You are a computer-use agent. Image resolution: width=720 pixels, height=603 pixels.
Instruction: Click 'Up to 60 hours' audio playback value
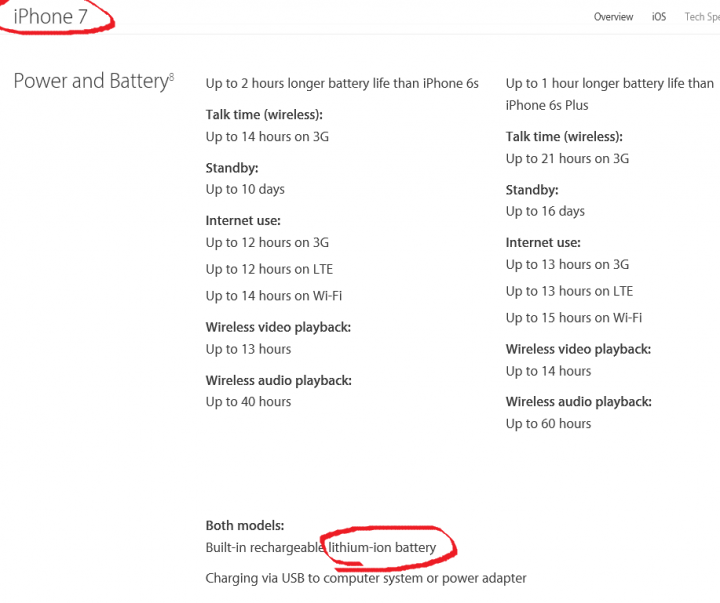click(x=548, y=424)
